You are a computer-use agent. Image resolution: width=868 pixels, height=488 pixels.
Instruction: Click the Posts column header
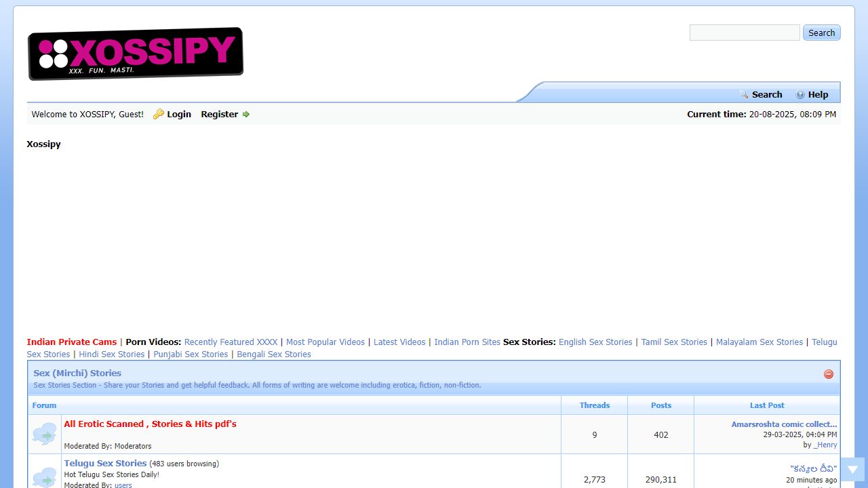coord(661,405)
